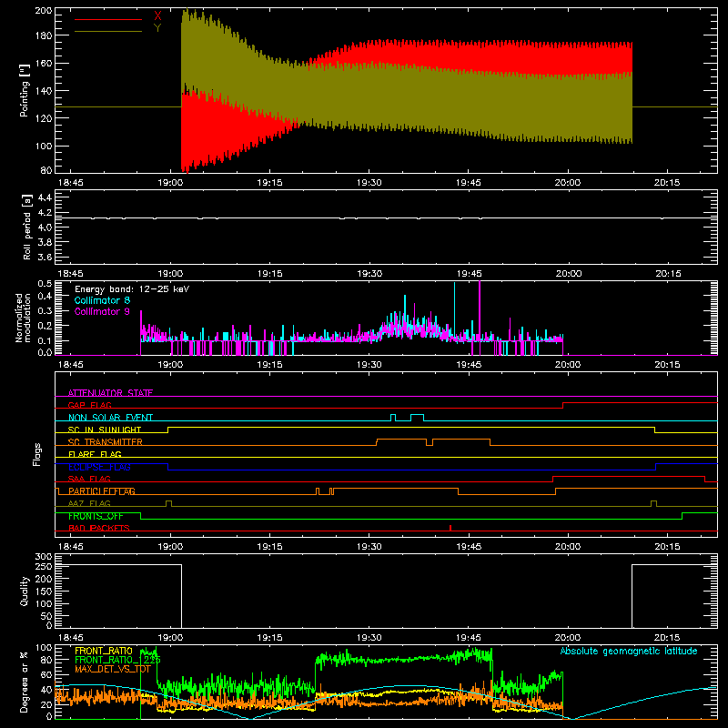Viewport: 728px width, 728px height.
Task: Click the Collimator 8 legend entry
Action: click(x=102, y=300)
